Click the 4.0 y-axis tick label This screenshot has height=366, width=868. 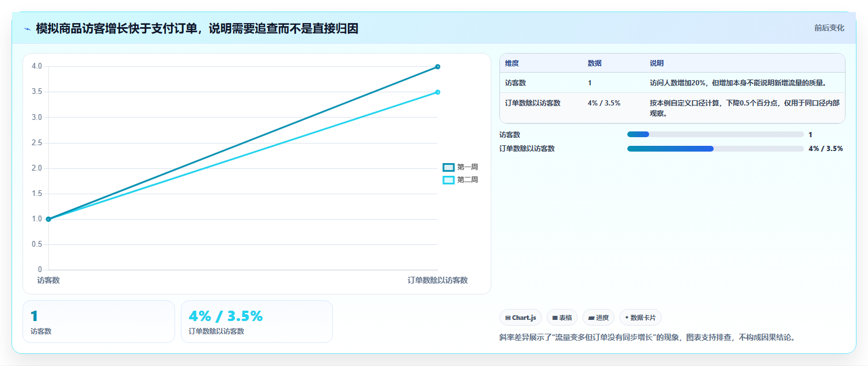coord(36,66)
